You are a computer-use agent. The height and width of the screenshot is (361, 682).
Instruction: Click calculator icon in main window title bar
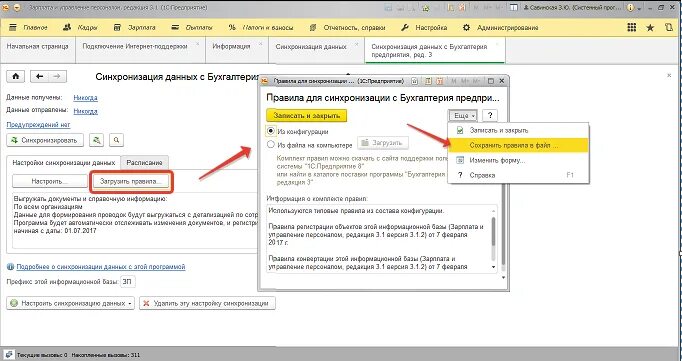[452, 7]
